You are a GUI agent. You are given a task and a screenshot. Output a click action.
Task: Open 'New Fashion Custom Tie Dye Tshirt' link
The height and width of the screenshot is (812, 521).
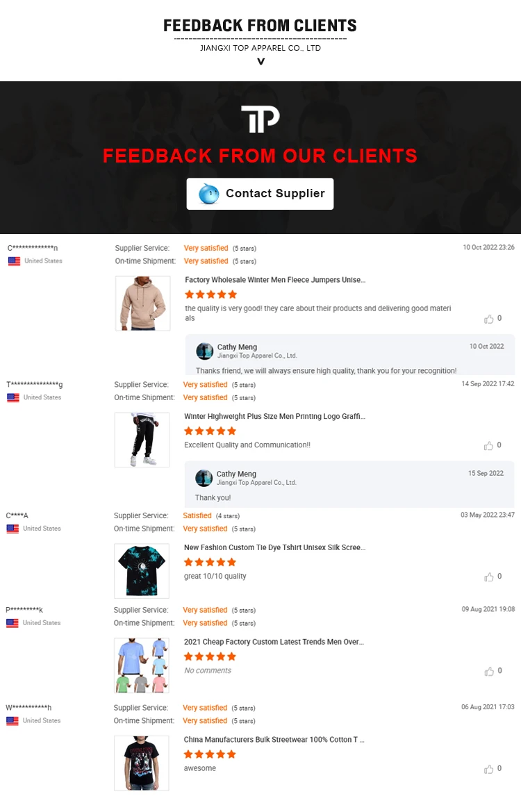click(274, 547)
